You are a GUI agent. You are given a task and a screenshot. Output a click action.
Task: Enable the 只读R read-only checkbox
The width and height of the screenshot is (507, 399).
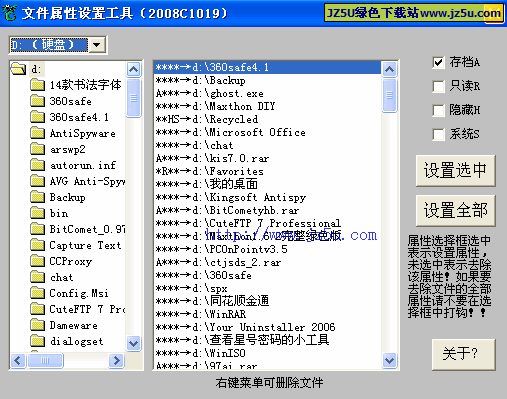click(438, 86)
